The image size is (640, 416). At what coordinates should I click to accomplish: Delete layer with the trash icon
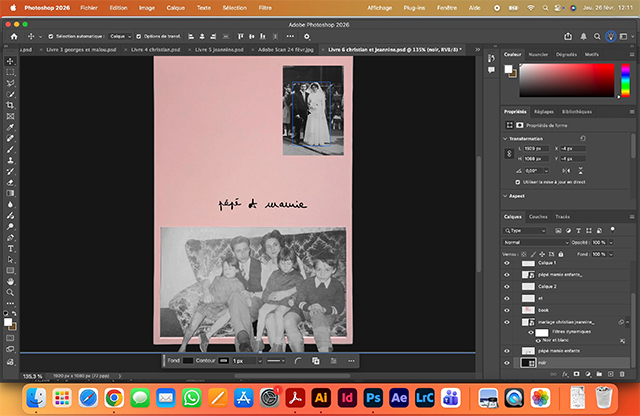622,374
